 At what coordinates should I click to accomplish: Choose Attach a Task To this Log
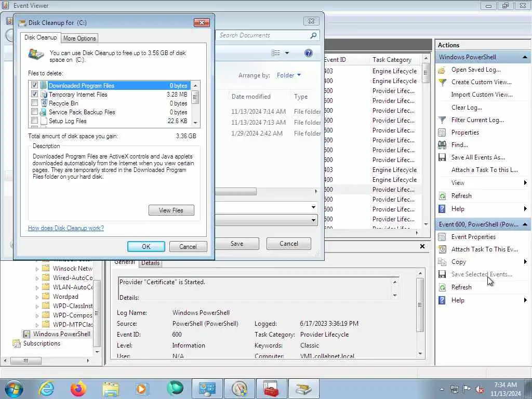[485, 170]
